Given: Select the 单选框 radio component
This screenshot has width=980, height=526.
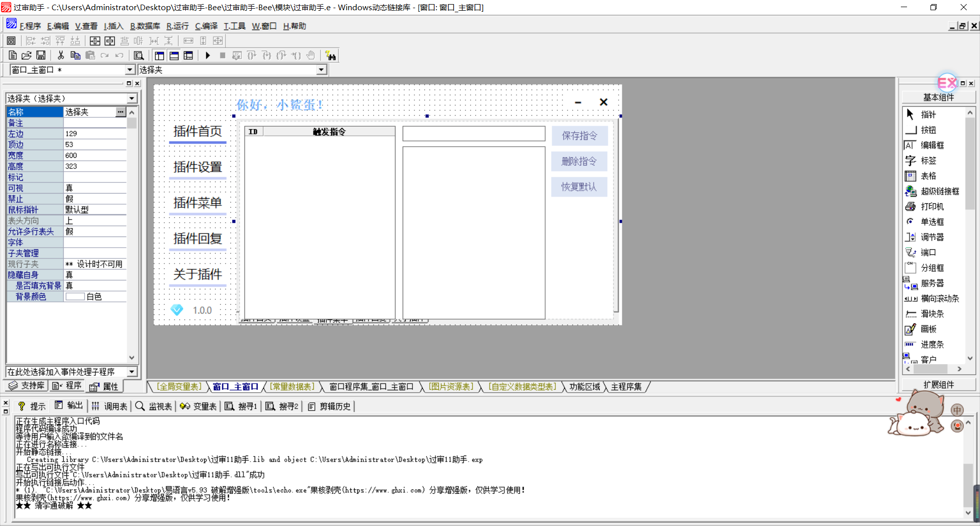Looking at the screenshot, I should (932, 222).
